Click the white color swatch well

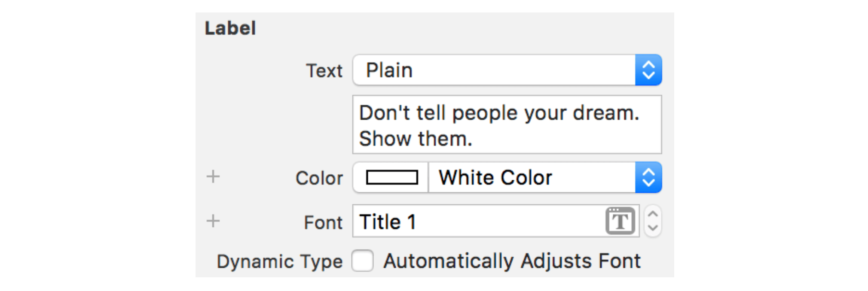(x=391, y=177)
